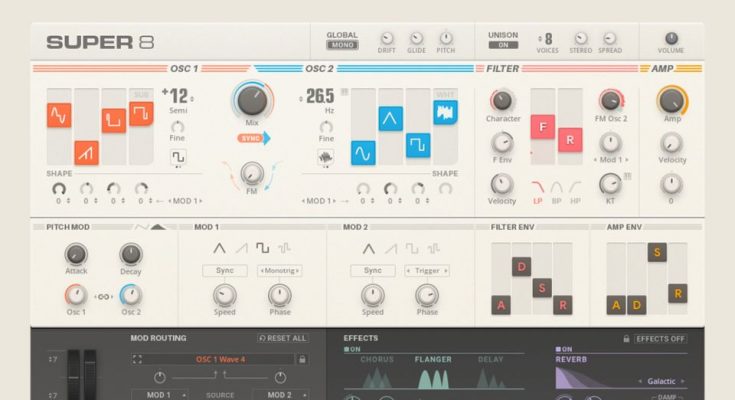Click the link icon between Osc 1 and Osc 2
Image resolution: width=735 pixels, height=400 pixels.
point(104,296)
